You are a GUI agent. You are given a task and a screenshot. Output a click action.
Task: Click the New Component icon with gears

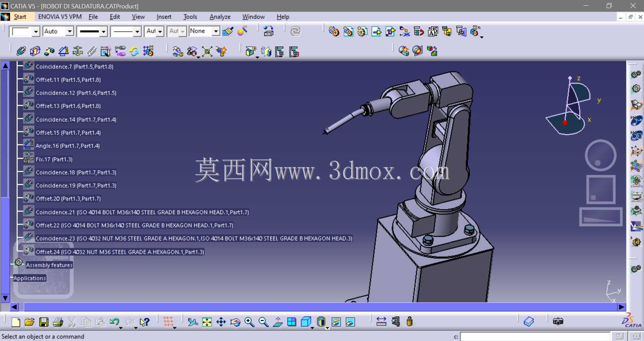(x=333, y=31)
